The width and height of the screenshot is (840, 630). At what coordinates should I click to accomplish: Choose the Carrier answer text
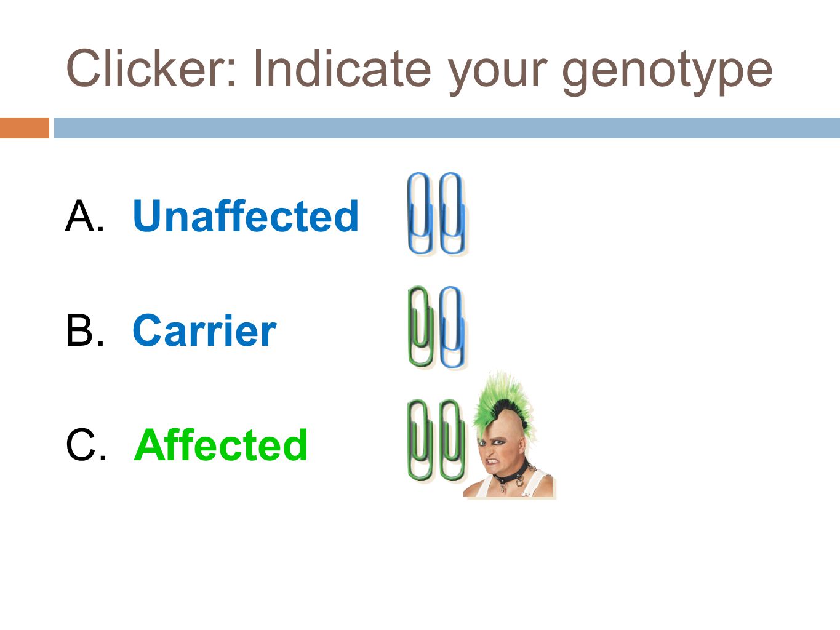(204, 330)
